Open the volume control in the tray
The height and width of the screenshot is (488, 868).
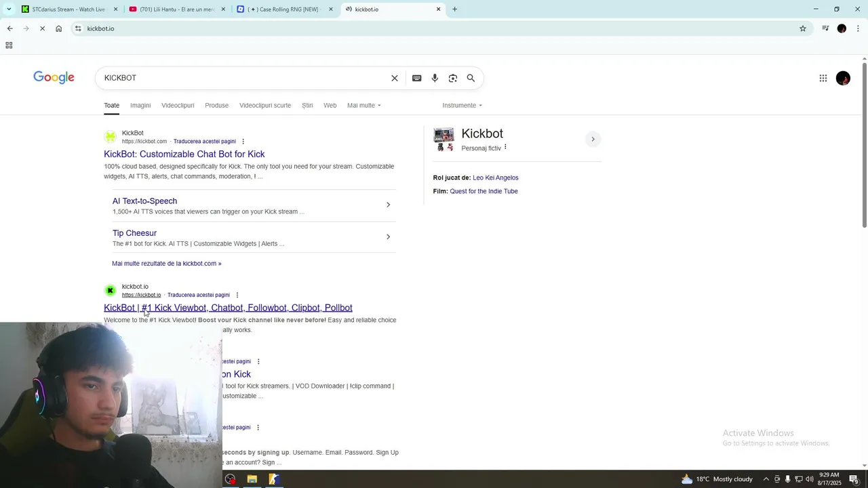tap(810, 479)
